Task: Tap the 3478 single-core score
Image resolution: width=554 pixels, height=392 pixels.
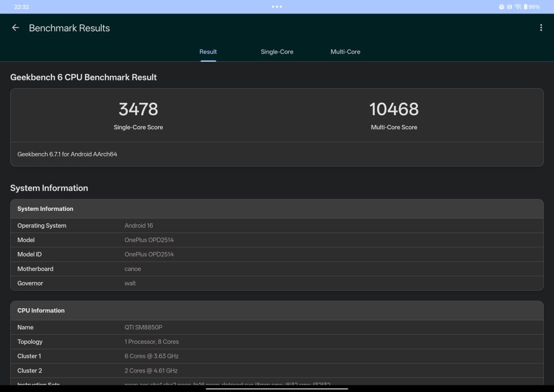Action: pyautogui.click(x=138, y=109)
